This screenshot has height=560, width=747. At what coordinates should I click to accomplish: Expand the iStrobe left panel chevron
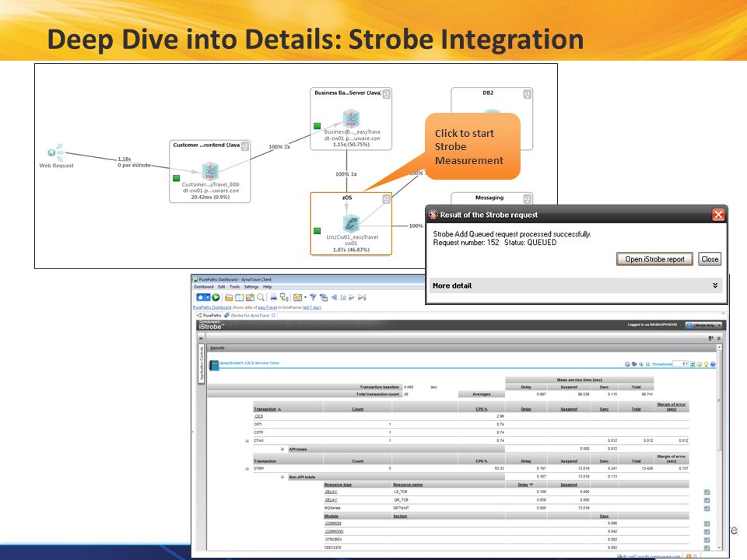[x=201, y=338]
